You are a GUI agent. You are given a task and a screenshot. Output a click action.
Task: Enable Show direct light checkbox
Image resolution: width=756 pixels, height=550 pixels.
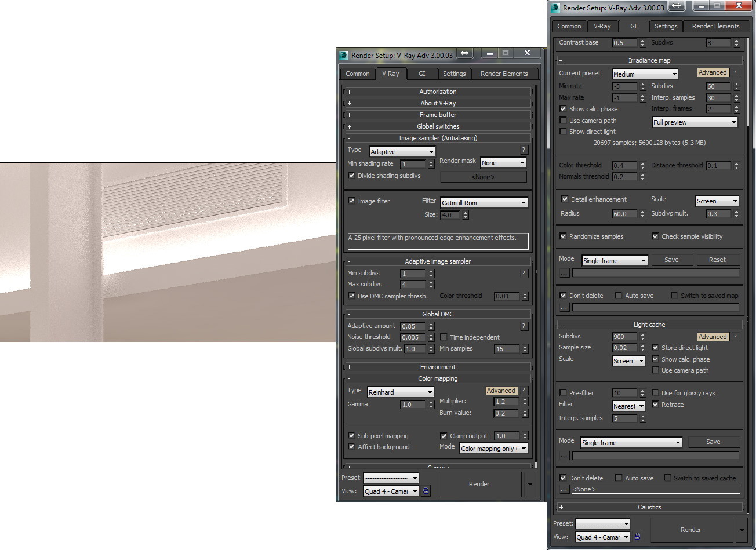[563, 132]
